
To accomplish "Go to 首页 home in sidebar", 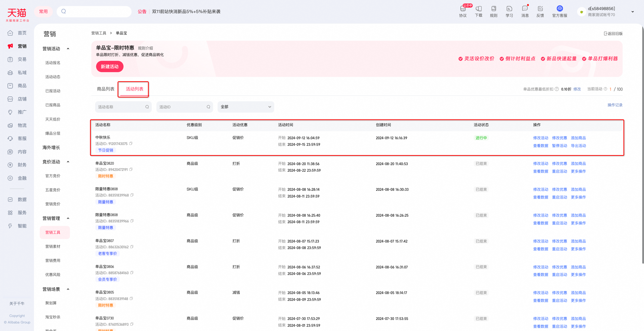I will (17, 33).
